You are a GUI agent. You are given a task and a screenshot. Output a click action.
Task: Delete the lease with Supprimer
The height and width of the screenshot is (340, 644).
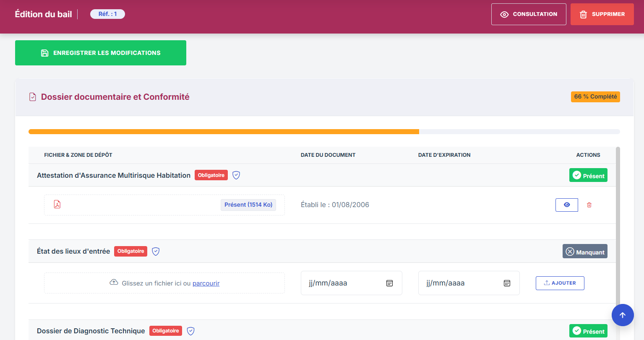pos(602,14)
